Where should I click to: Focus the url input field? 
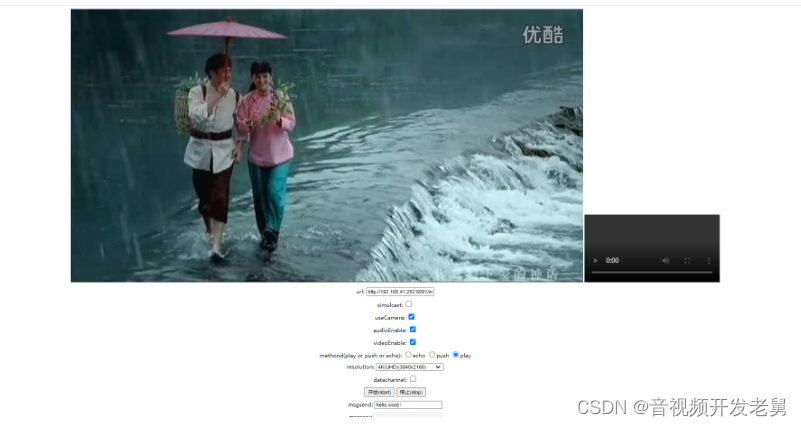point(400,292)
